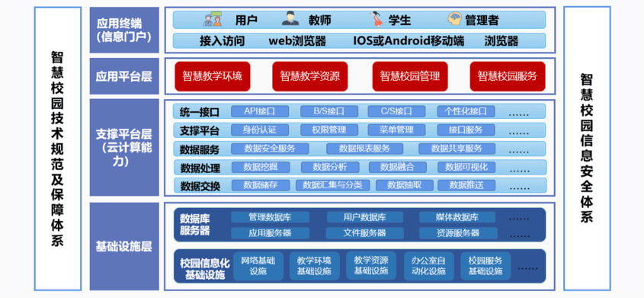Click the 数据挖掘 module
The height and width of the screenshot is (298, 644).
tap(261, 167)
